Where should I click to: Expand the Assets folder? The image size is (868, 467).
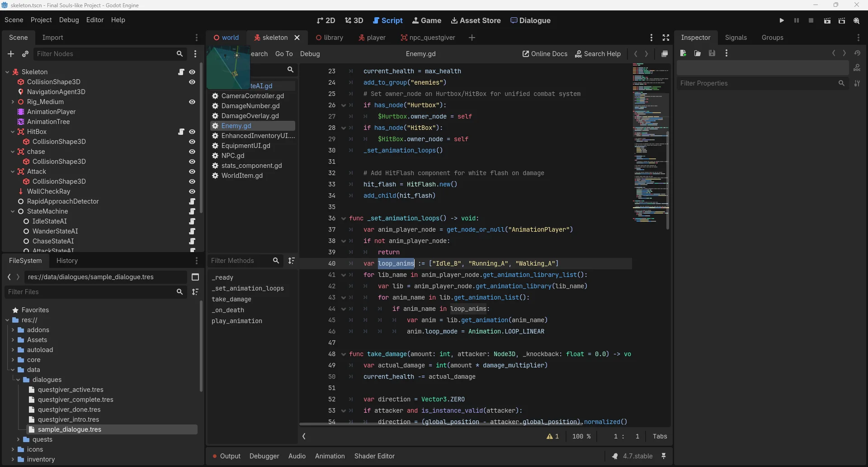click(13, 340)
